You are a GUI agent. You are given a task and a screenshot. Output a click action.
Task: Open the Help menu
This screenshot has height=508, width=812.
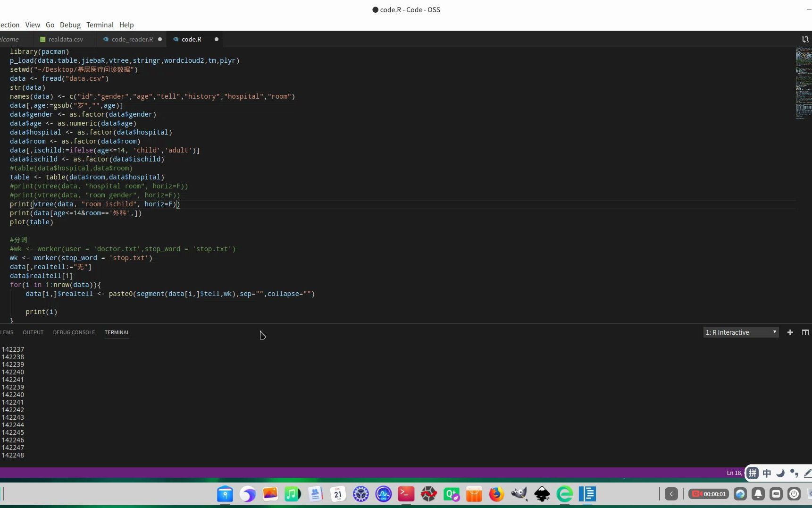(x=126, y=25)
